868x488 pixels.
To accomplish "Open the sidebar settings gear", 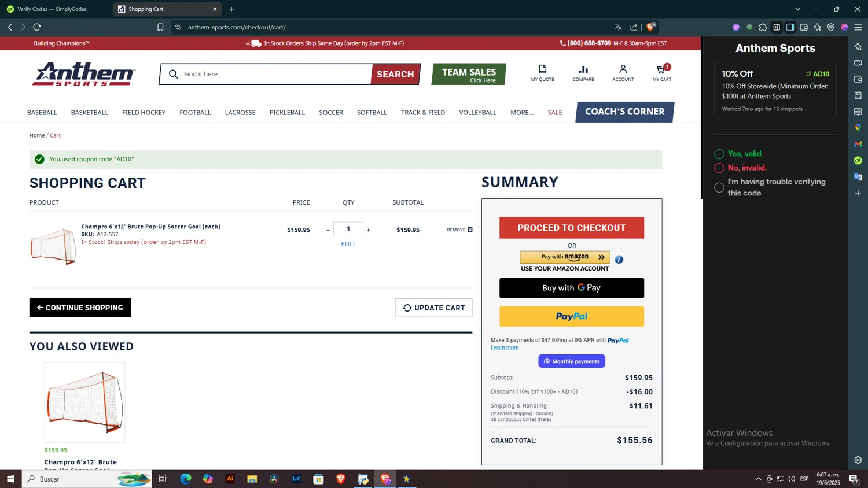I will click(858, 460).
